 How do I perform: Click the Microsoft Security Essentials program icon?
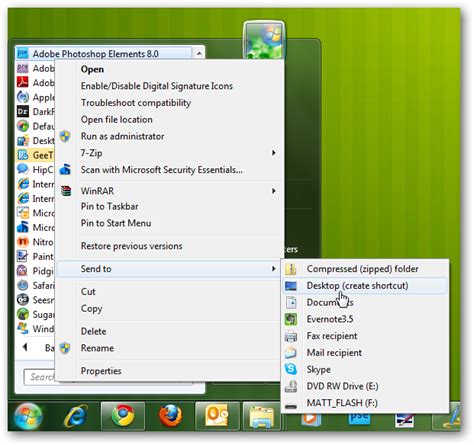22,227
